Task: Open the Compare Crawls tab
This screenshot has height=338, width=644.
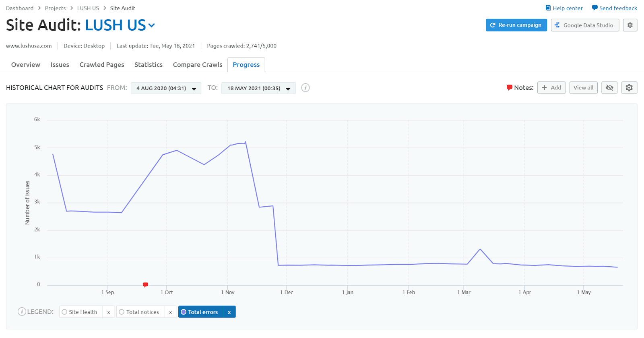Action: coord(198,64)
